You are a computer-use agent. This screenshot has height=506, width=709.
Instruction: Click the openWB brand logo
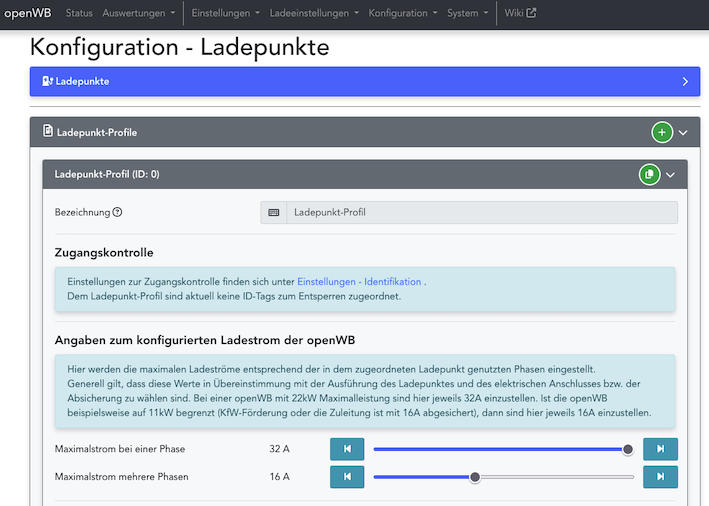point(28,13)
